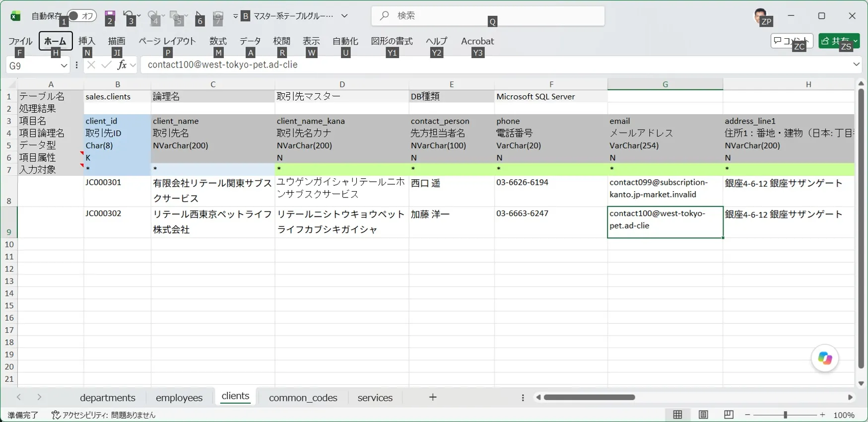This screenshot has height=422, width=868.
Task: Click the previous sheet navigation arrow
Action: [19, 397]
